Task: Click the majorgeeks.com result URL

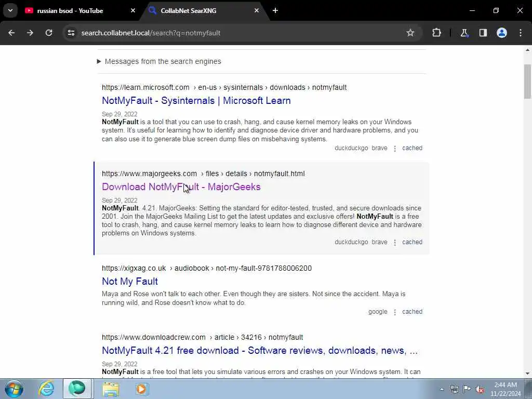Action: tap(203, 174)
